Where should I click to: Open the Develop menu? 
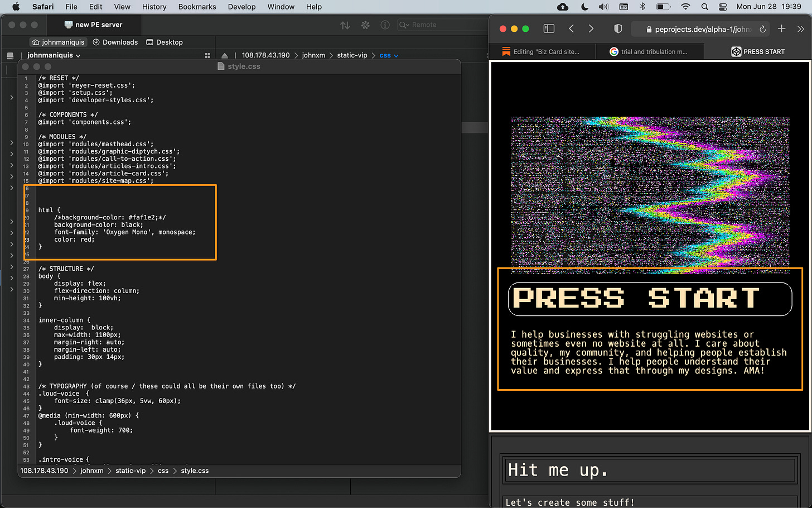pos(241,7)
